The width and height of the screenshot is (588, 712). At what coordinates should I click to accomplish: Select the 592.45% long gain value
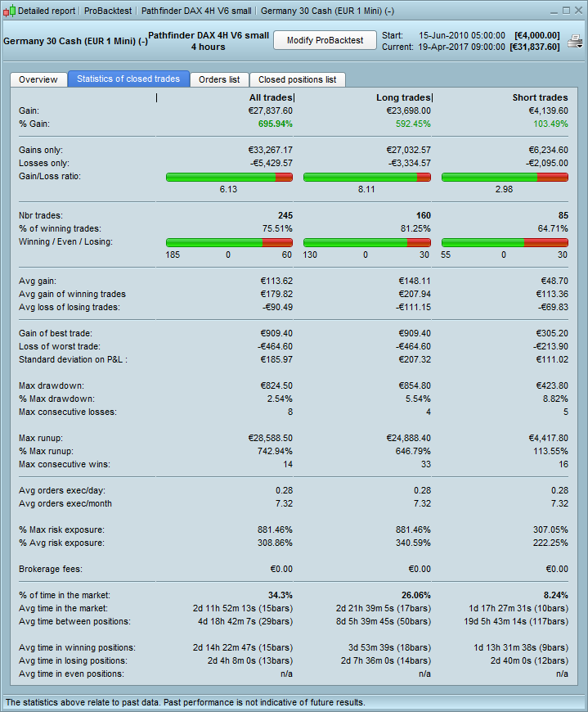[x=413, y=124]
